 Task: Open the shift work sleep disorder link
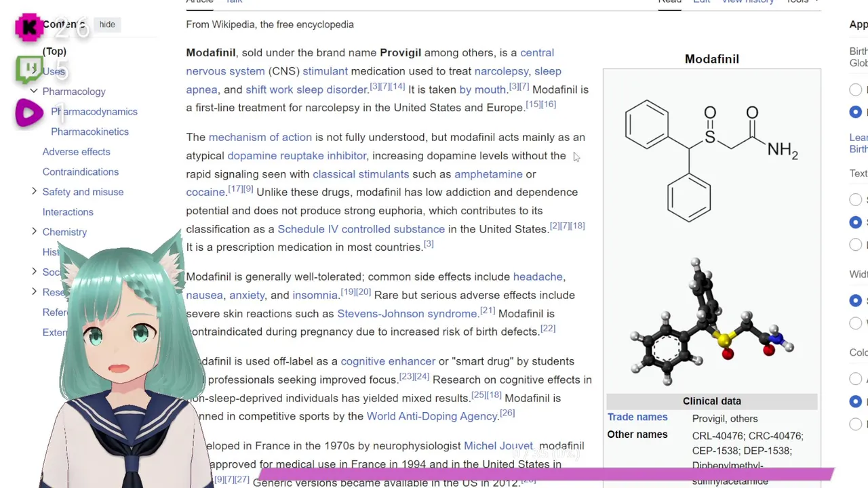tap(306, 89)
